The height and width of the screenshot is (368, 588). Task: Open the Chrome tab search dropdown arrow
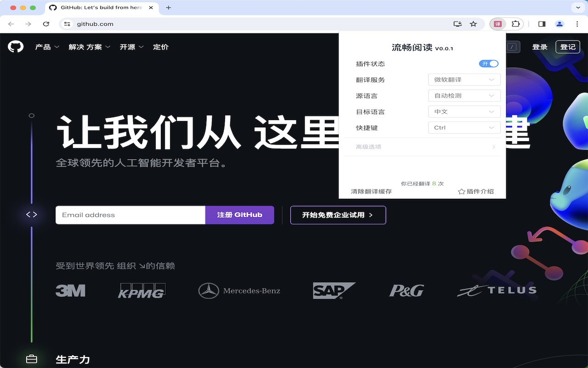pos(578,8)
